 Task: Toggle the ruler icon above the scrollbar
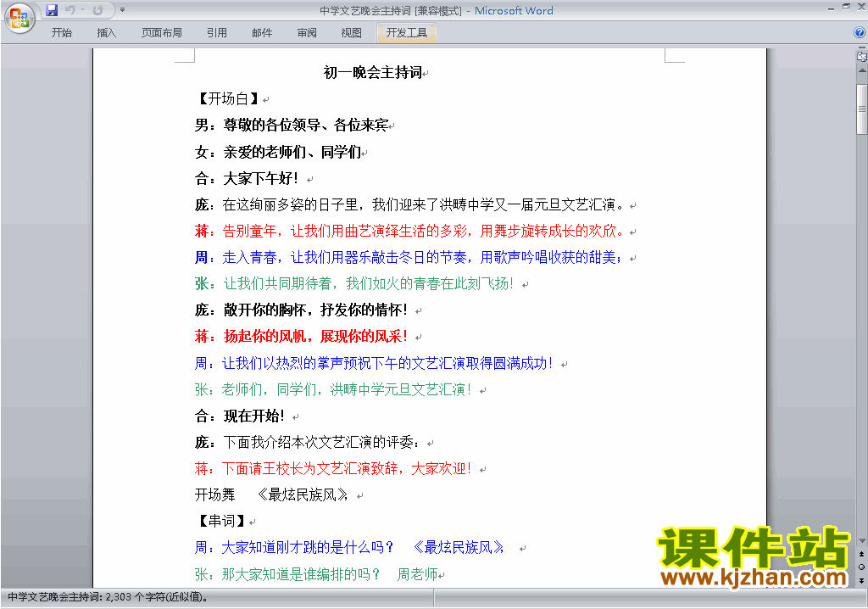[x=861, y=56]
